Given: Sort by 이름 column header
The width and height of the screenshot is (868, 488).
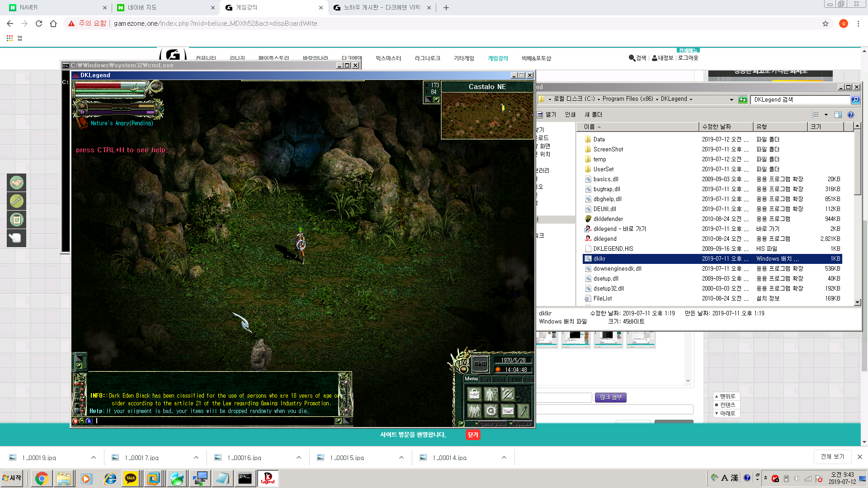Looking at the screenshot, I should point(638,127).
